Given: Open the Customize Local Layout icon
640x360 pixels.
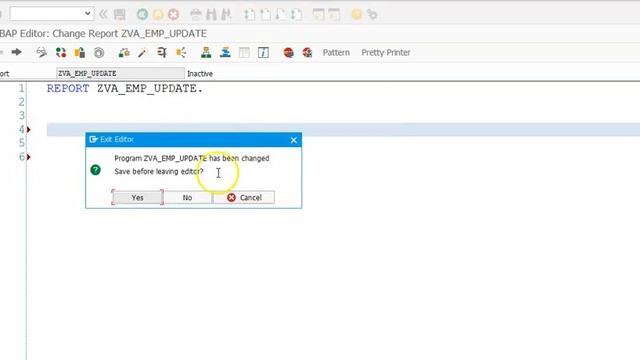Looking at the screenshot, I should [372, 15].
